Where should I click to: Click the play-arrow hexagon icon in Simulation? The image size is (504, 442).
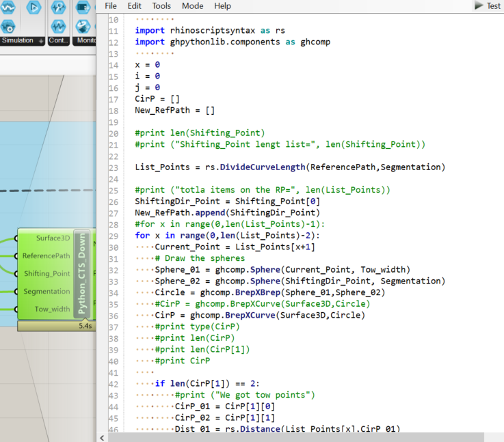[34, 8]
